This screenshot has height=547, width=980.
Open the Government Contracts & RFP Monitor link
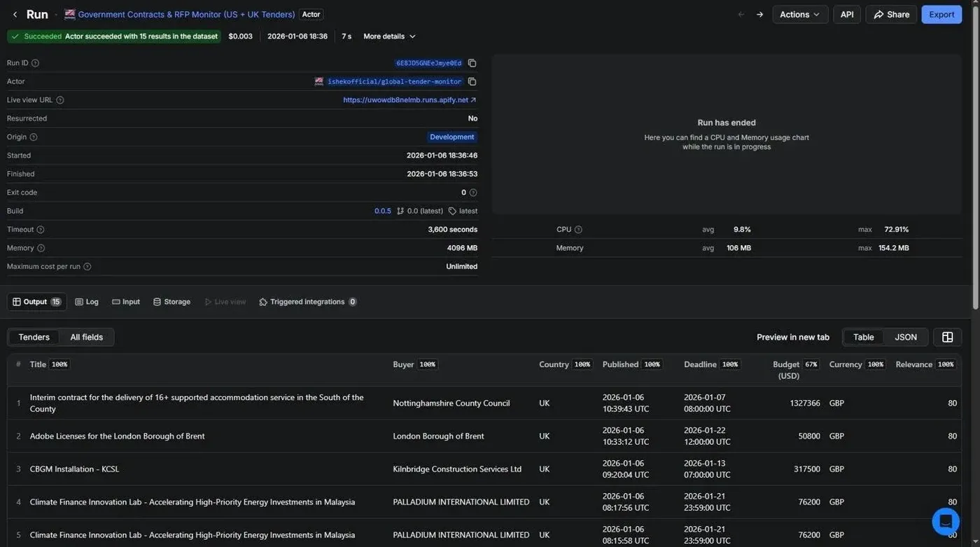pos(186,14)
